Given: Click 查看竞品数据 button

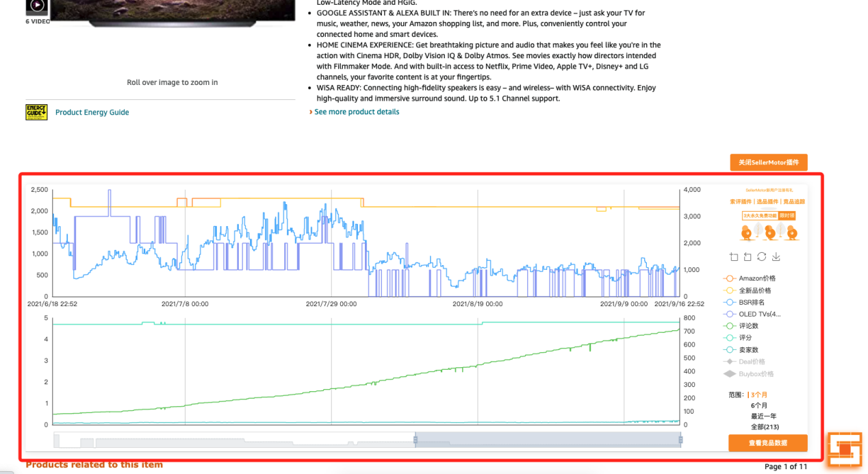Looking at the screenshot, I should pyautogui.click(x=768, y=443).
